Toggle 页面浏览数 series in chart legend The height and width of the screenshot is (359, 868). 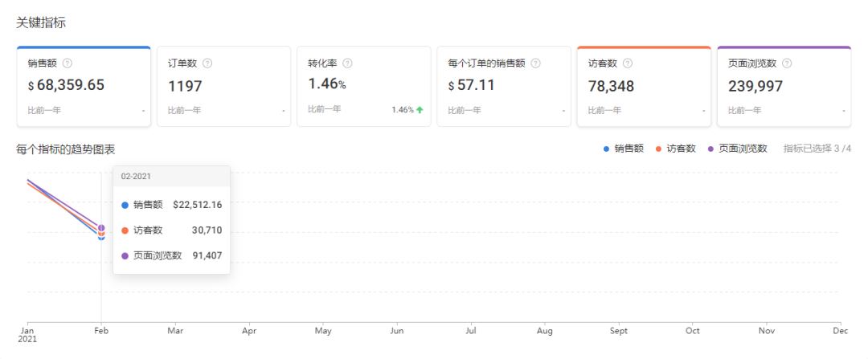point(738,149)
